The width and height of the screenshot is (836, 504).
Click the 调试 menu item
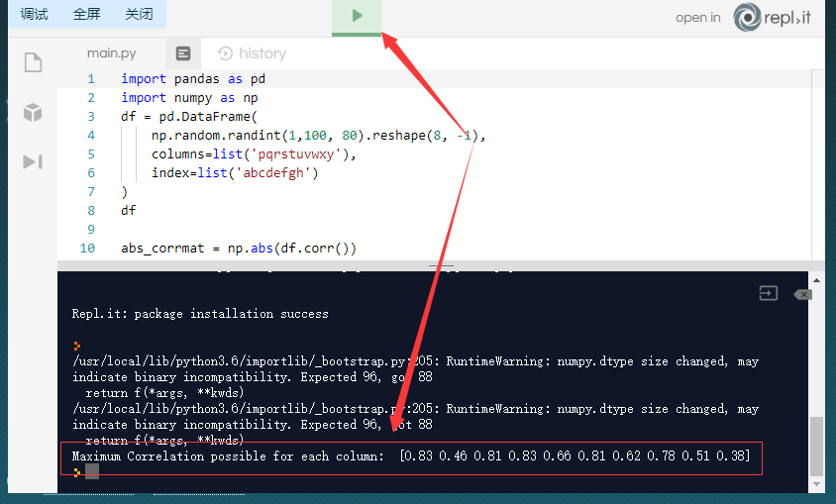(34, 14)
